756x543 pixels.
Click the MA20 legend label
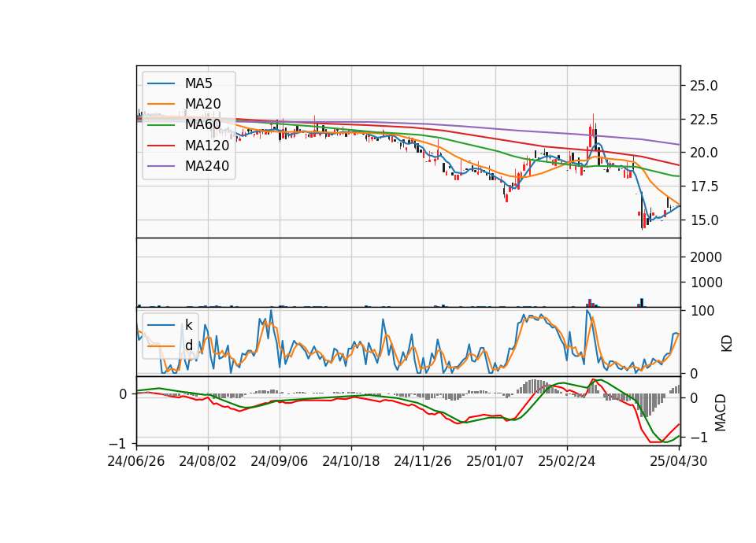coord(203,104)
